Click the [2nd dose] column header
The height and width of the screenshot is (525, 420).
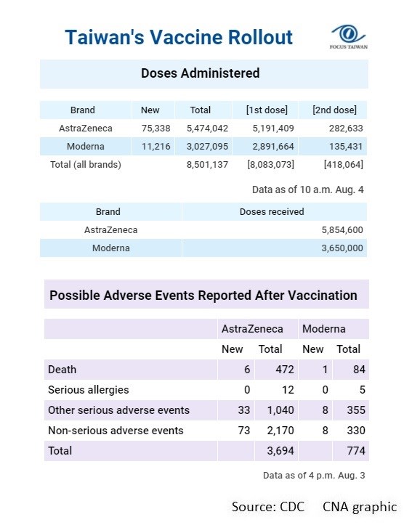334,110
